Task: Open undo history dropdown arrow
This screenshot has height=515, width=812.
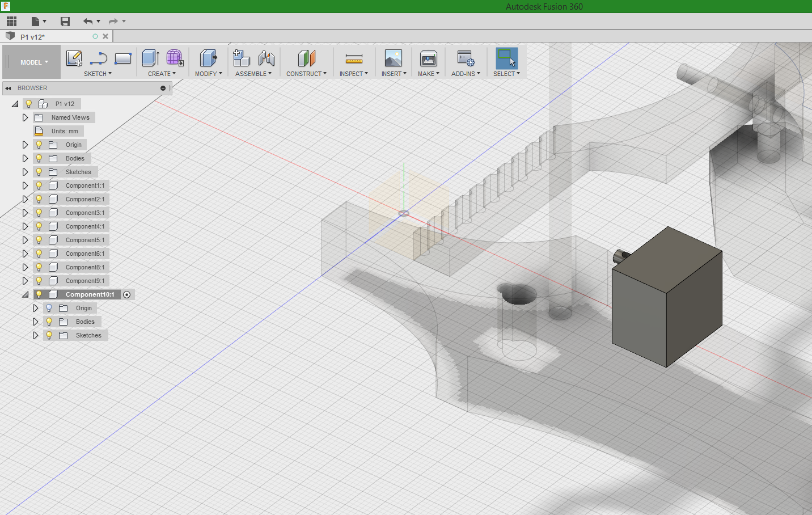Action: click(99, 22)
